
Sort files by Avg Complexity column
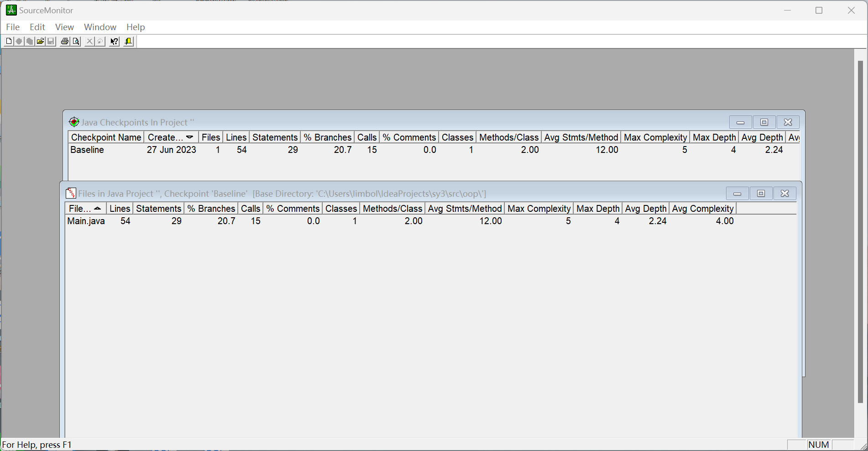click(703, 209)
